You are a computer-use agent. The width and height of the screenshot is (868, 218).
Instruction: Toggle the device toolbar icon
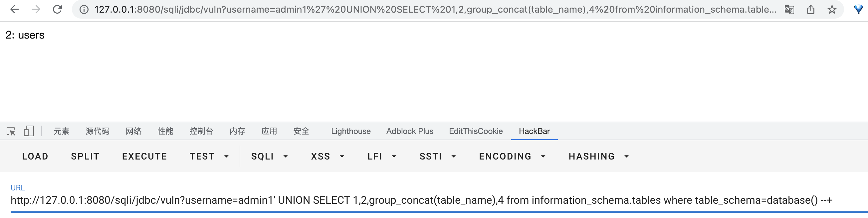(29, 131)
